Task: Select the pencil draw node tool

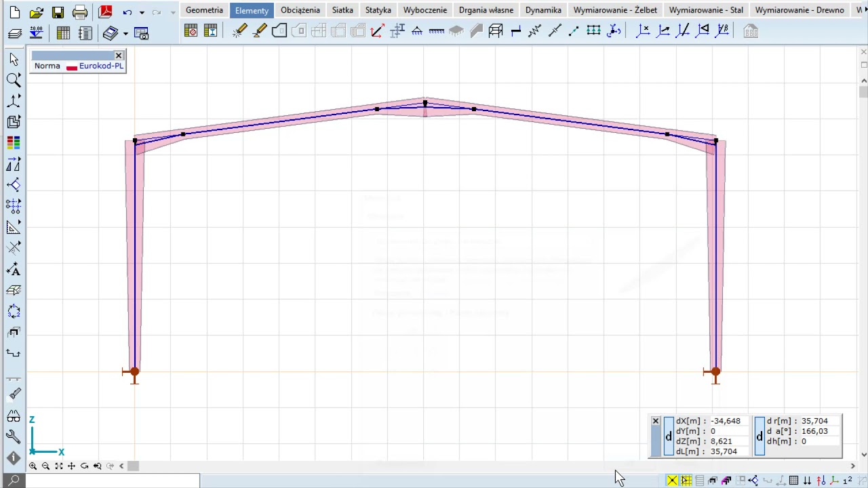Action: point(239,30)
